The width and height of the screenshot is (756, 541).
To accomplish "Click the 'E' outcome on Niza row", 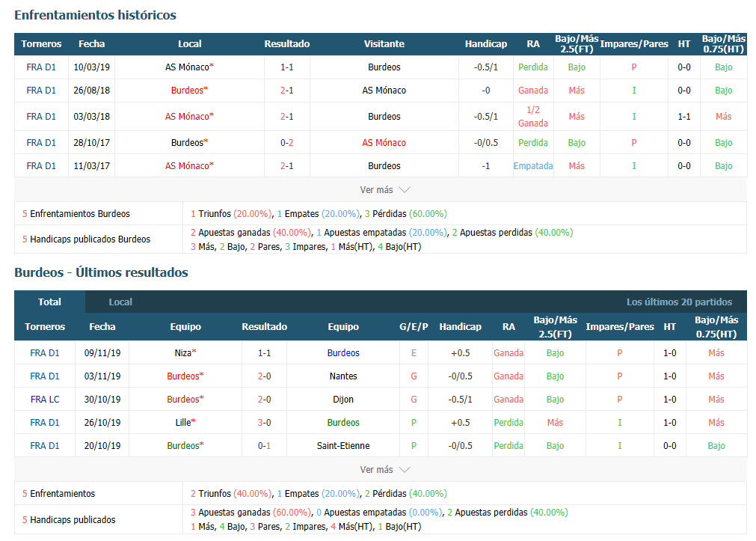I will pyautogui.click(x=414, y=352).
